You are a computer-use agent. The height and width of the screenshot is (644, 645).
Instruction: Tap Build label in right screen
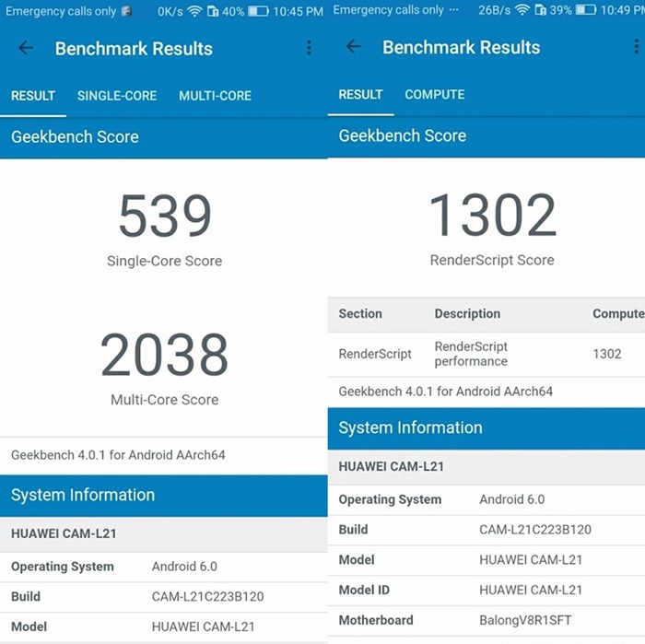tap(353, 529)
